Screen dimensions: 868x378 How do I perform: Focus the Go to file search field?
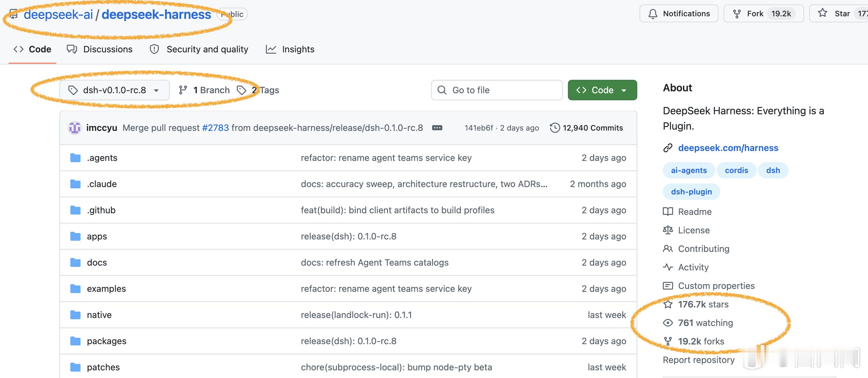point(497,90)
